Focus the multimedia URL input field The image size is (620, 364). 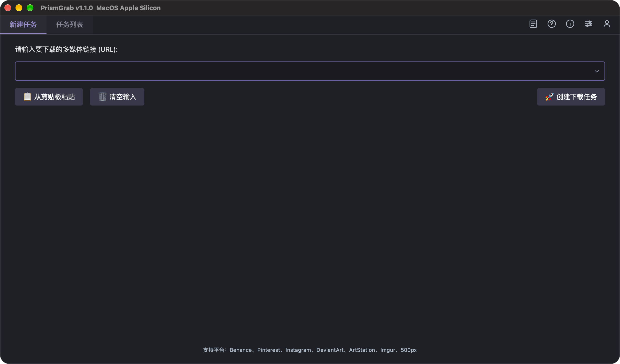click(x=310, y=71)
